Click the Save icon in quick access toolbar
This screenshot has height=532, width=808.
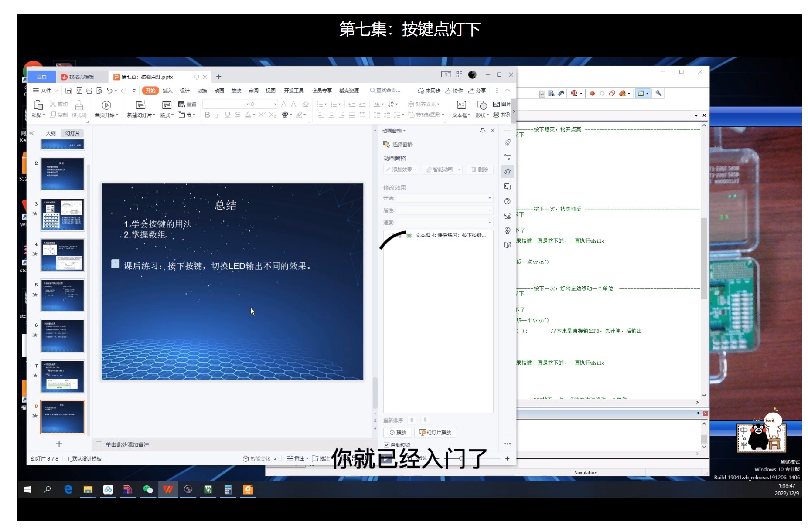[x=68, y=91]
